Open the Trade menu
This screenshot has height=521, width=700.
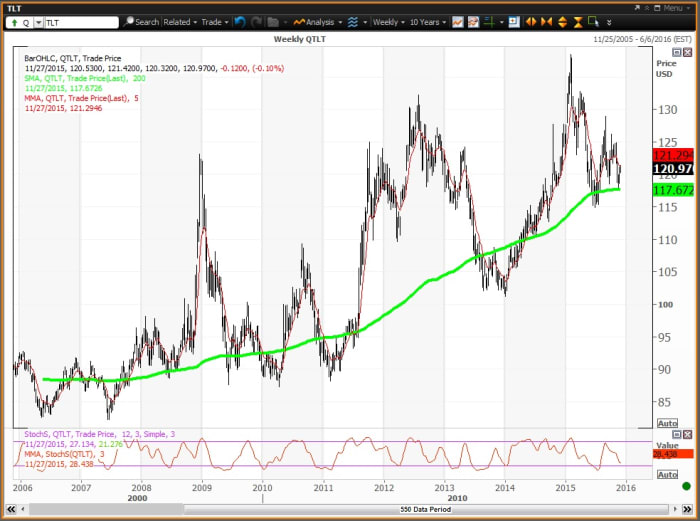pyautogui.click(x=213, y=21)
